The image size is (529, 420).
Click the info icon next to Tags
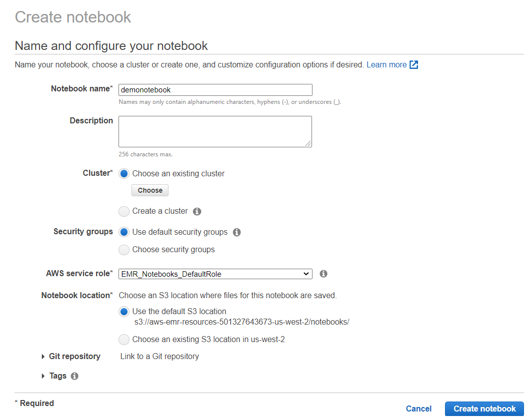pyautogui.click(x=74, y=376)
